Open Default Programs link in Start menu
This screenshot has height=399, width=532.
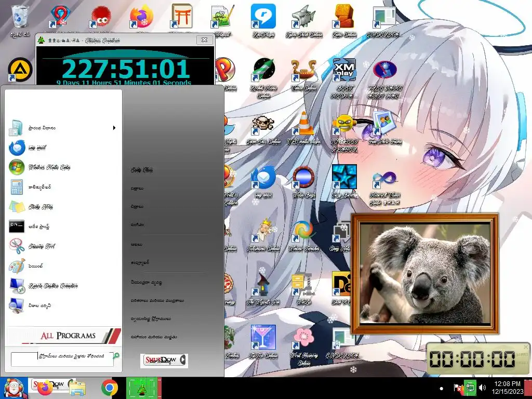pos(151,318)
